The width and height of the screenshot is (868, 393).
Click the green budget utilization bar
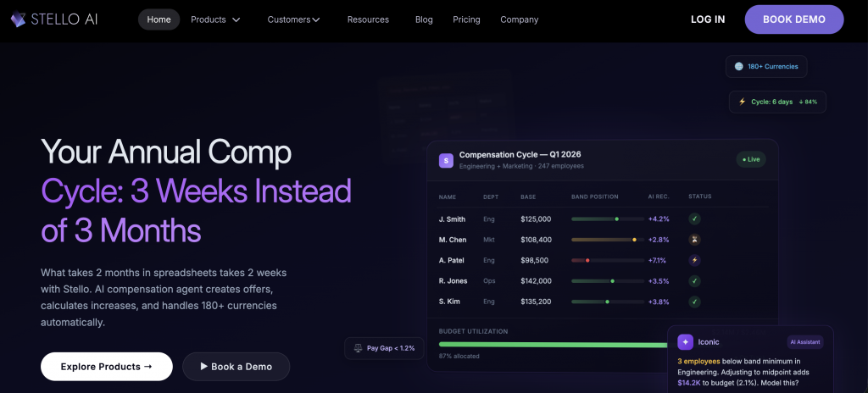553,344
